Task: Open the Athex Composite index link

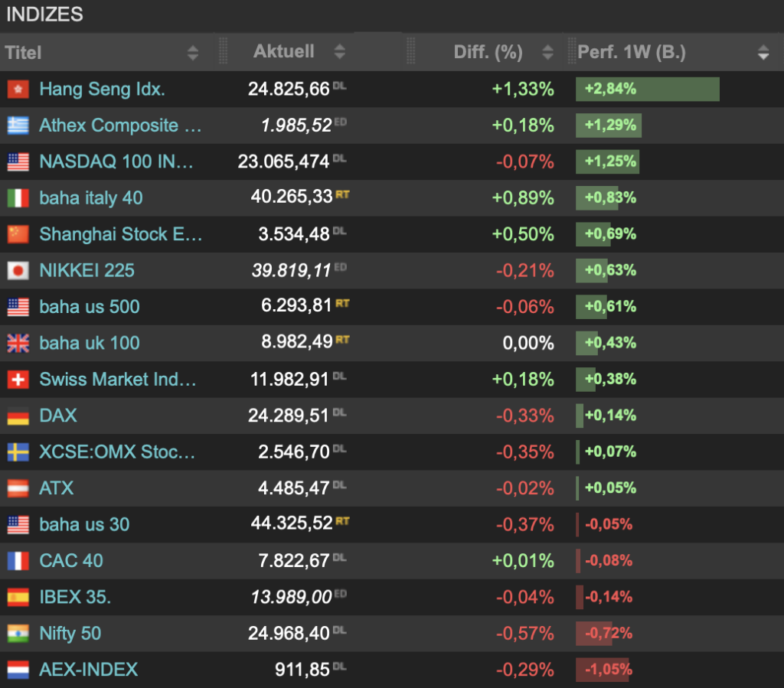Action: [120, 126]
